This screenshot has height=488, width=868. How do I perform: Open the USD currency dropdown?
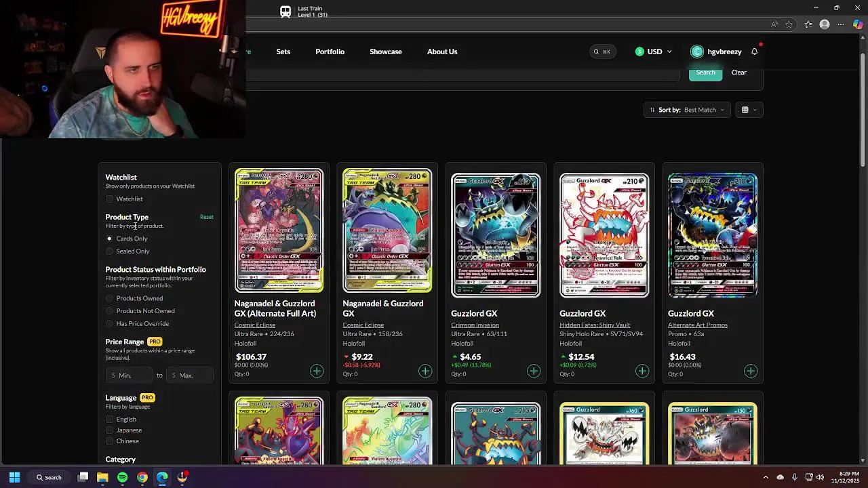tap(654, 52)
